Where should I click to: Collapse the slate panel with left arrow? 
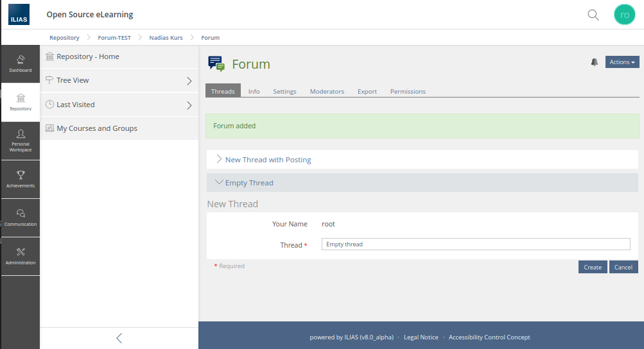(119, 338)
